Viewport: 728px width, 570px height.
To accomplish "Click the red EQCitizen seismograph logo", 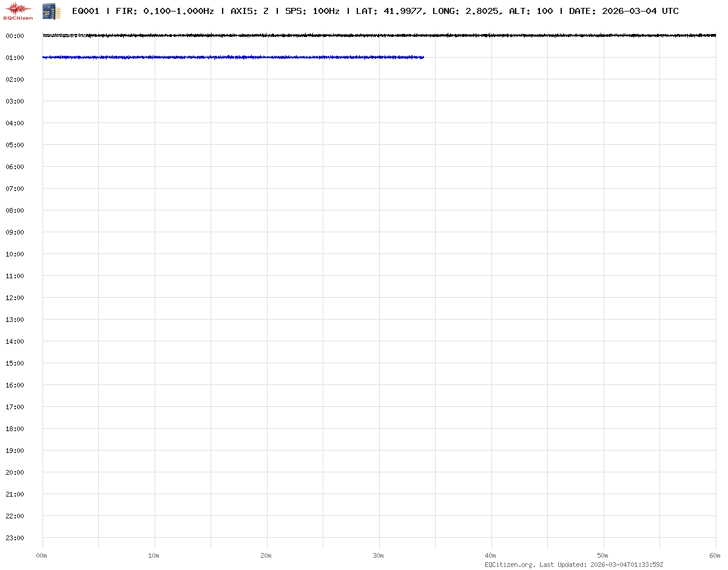I will [18, 11].
